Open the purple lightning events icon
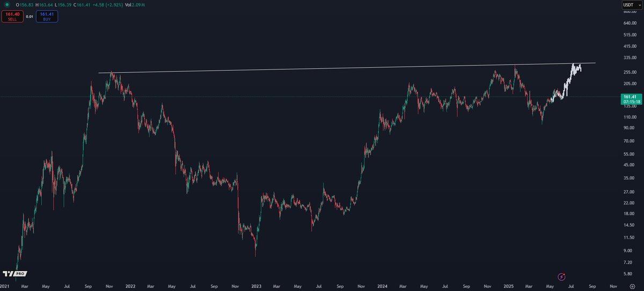Image resolution: width=644 pixels, height=291 pixels. coord(561,277)
